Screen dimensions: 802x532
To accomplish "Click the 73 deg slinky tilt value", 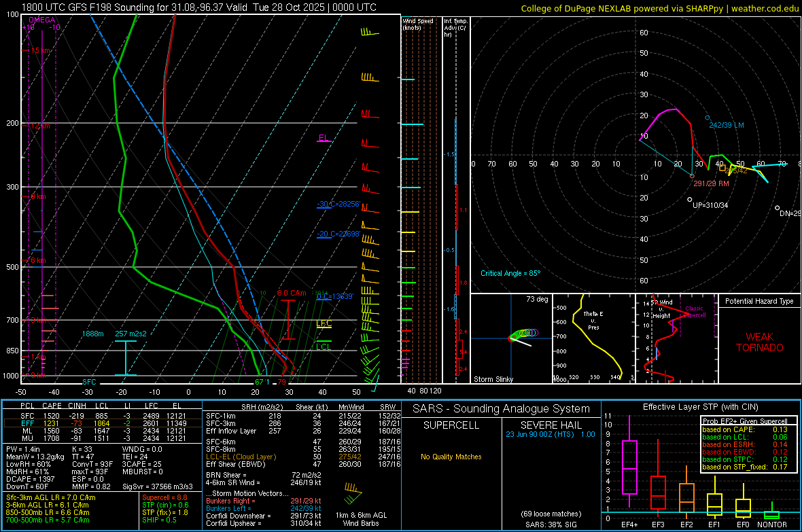I will point(537,299).
